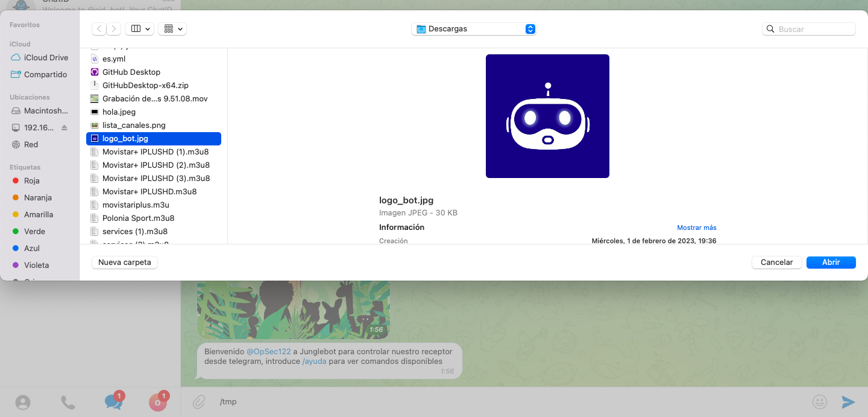Open the item grouping dropdown
868x417 pixels.
click(x=172, y=29)
